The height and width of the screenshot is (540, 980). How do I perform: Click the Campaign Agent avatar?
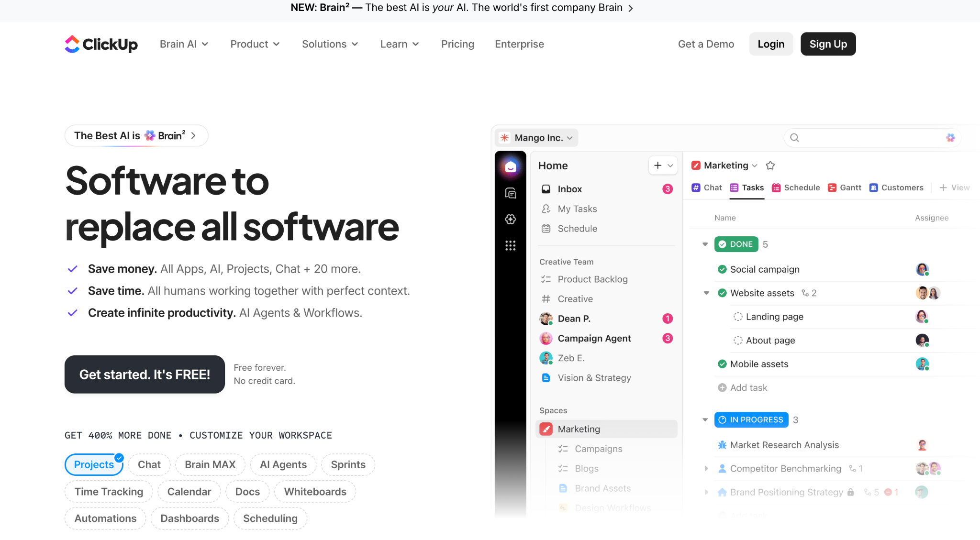(546, 338)
